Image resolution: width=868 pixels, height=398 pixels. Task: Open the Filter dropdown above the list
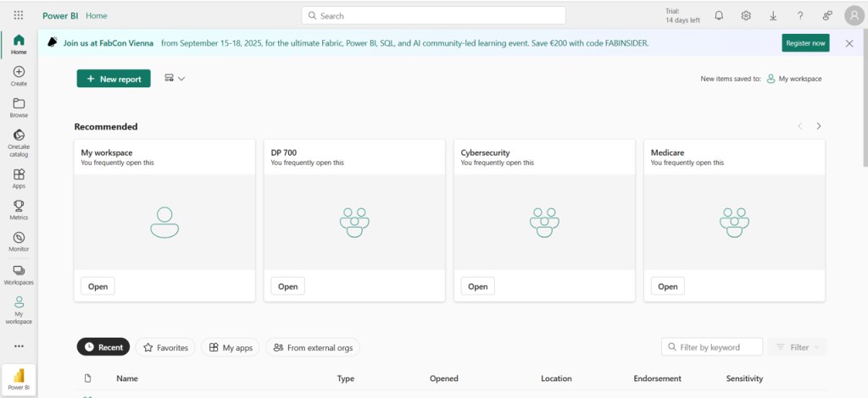coord(797,347)
